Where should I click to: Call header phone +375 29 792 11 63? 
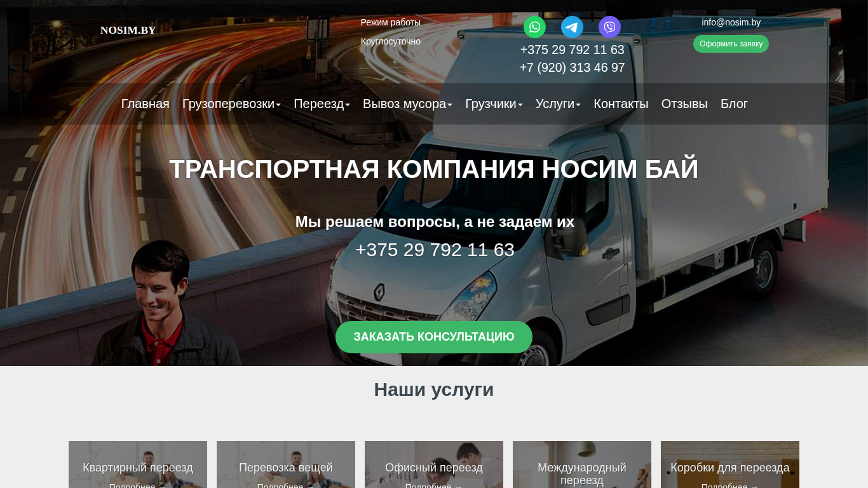point(573,50)
